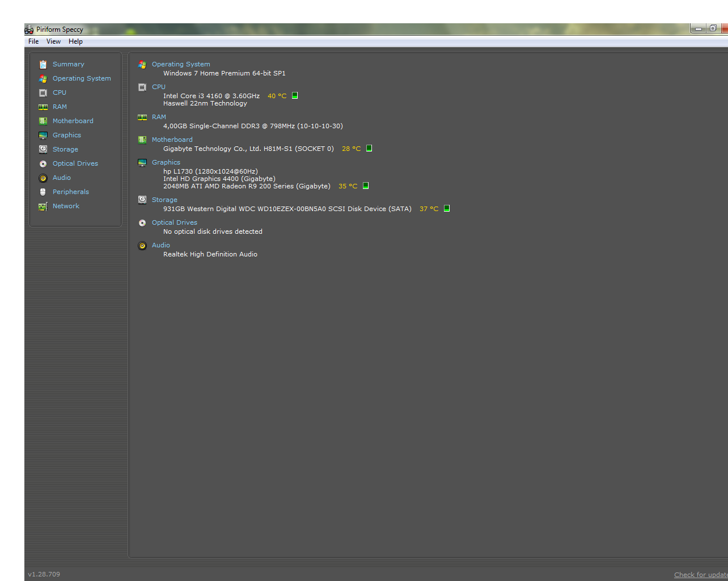Click the disc icon beside Optical Drives heading
728x581 pixels.
pos(142,223)
